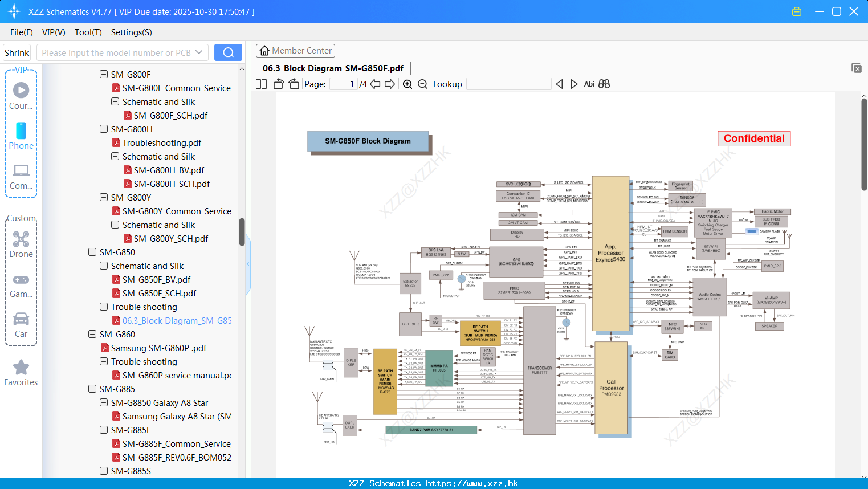
Task: Click the binoculars search icon
Action: point(604,84)
